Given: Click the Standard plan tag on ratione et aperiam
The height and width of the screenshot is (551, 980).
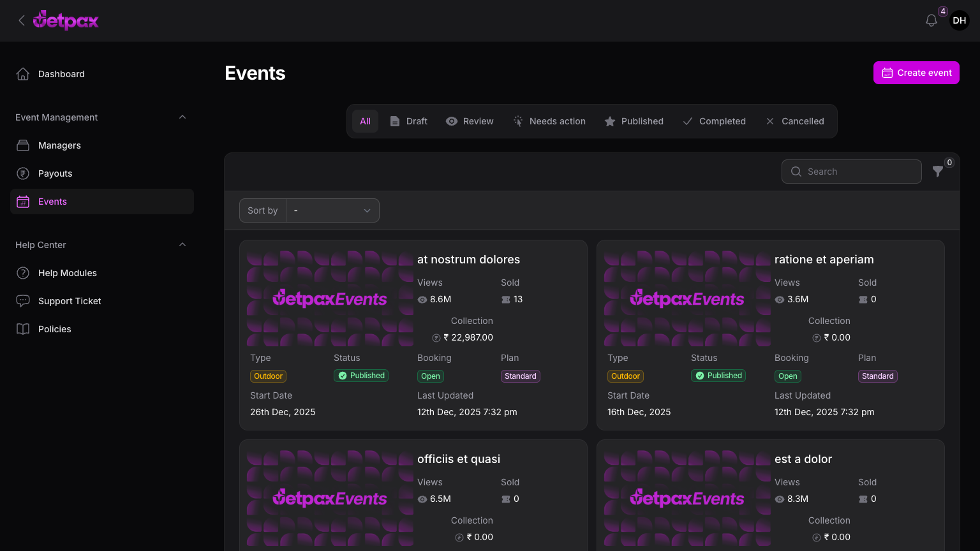Looking at the screenshot, I should click(x=878, y=376).
